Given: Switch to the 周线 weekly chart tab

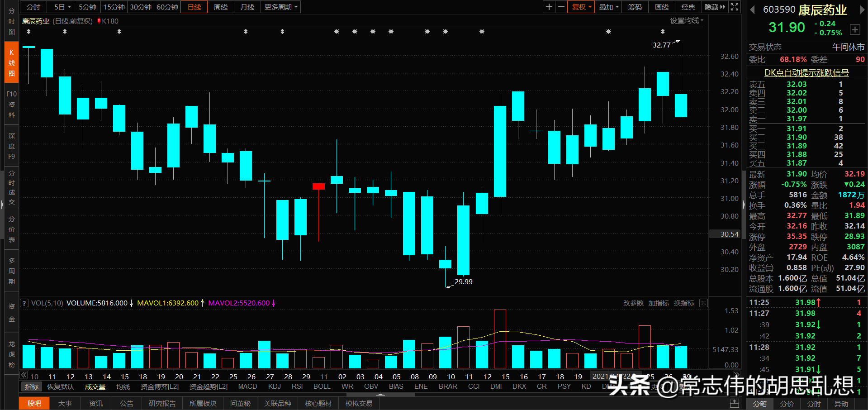Looking at the screenshot, I should coord(220,7).
